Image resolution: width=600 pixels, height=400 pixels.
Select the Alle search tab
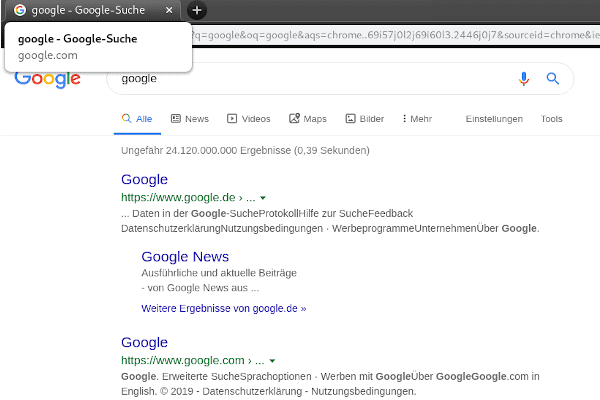[x=137, y=119]
